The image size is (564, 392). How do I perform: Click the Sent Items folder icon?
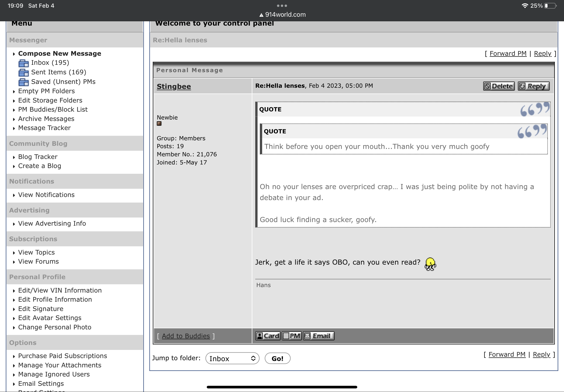[x=24, y=72]
